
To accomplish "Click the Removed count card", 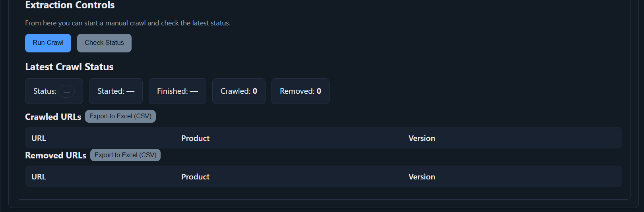I will pos(300,91).
